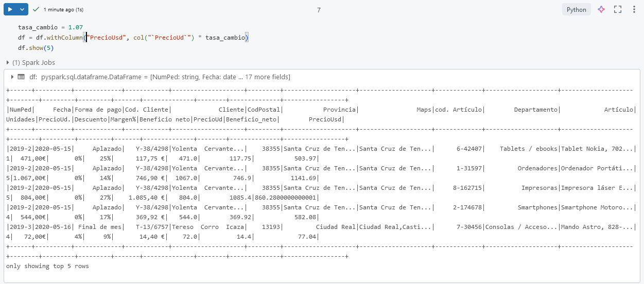Click the DataFrame table icon

[21, 77]
